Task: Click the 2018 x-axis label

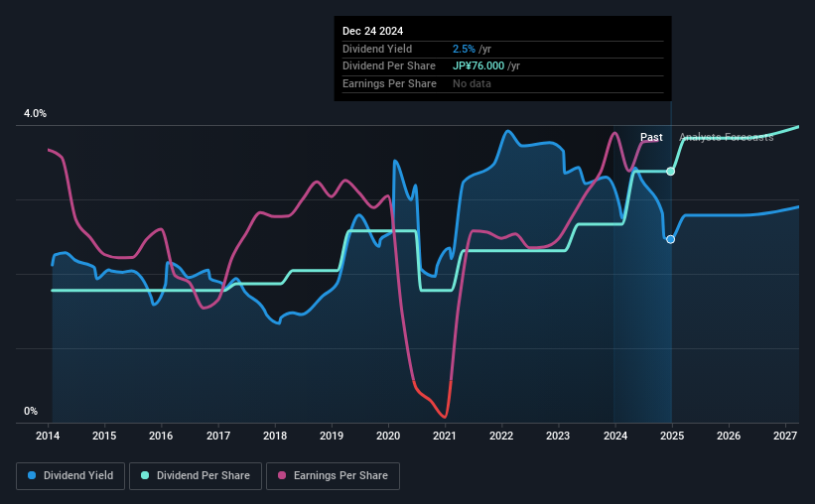Action: 274,436
